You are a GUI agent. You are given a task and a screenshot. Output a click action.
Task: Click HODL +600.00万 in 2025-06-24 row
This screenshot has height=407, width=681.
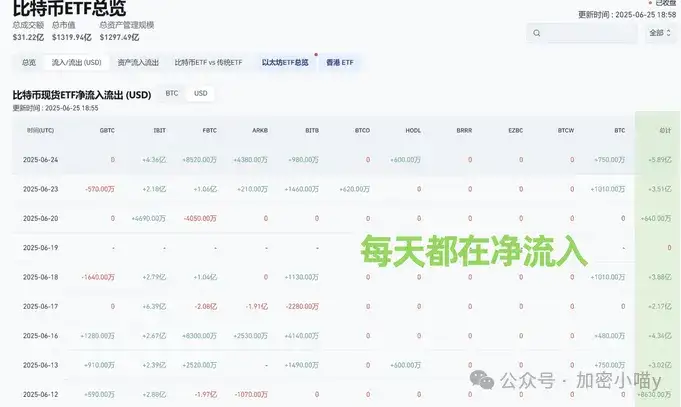click(405, 160)
